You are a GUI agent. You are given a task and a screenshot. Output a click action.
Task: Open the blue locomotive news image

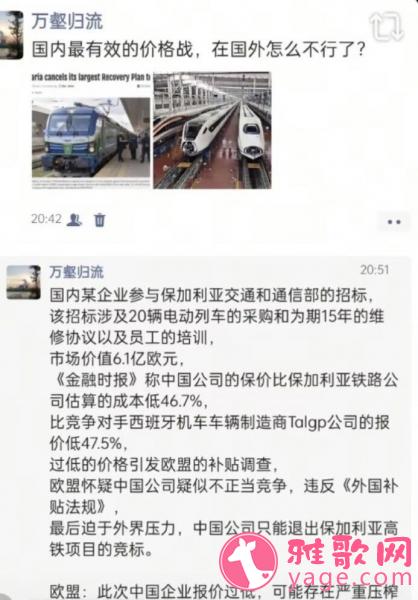click(x=91, y=130)
